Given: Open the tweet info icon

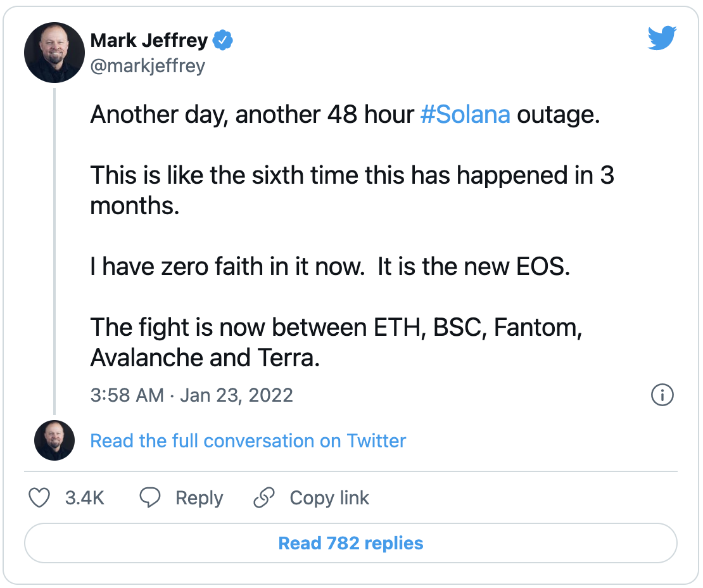Looking at the screenshot, I should pyautogui.click(x=662, y=395).
